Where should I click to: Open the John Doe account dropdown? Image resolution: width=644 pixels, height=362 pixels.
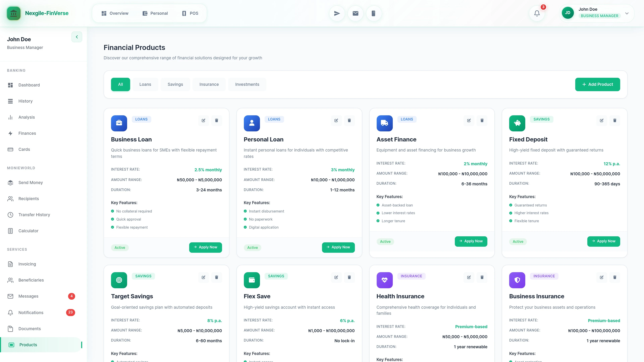[x=595, y=13]
